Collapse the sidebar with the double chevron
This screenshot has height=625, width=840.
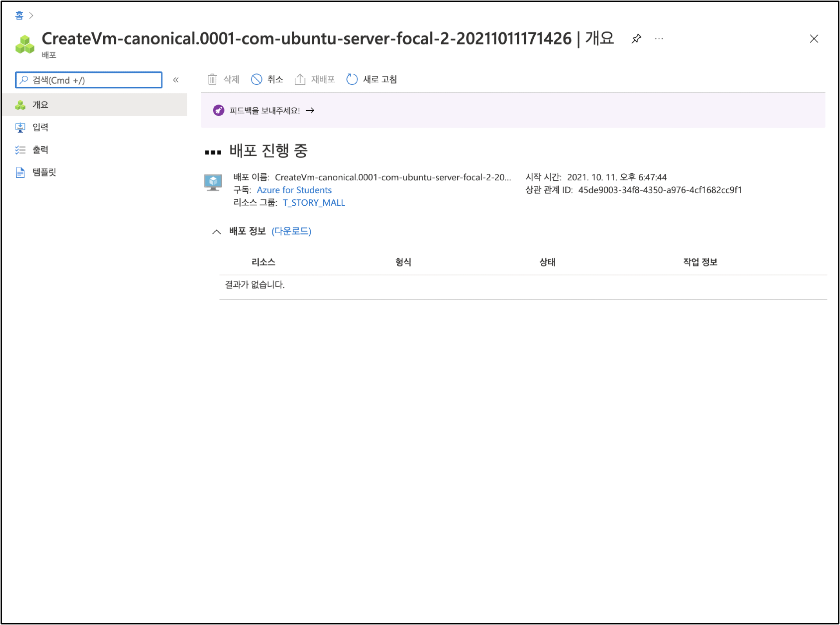tap(175, 80)
